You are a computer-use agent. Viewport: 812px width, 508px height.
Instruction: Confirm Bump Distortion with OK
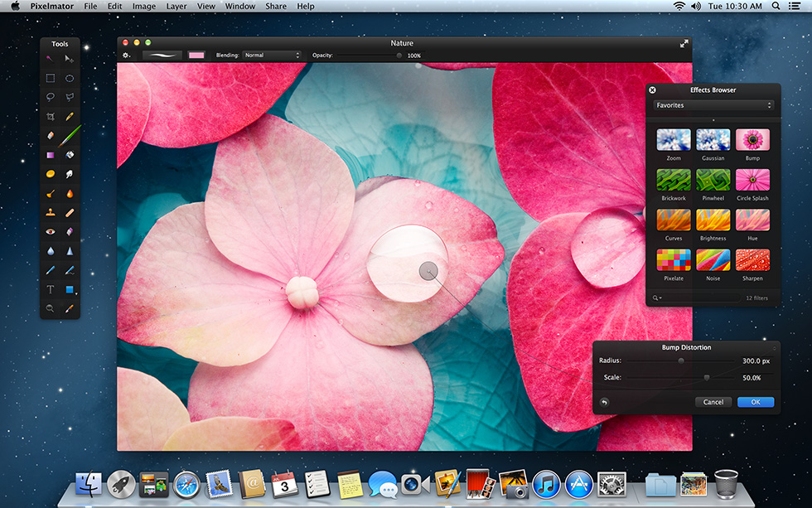click(755, 402)
